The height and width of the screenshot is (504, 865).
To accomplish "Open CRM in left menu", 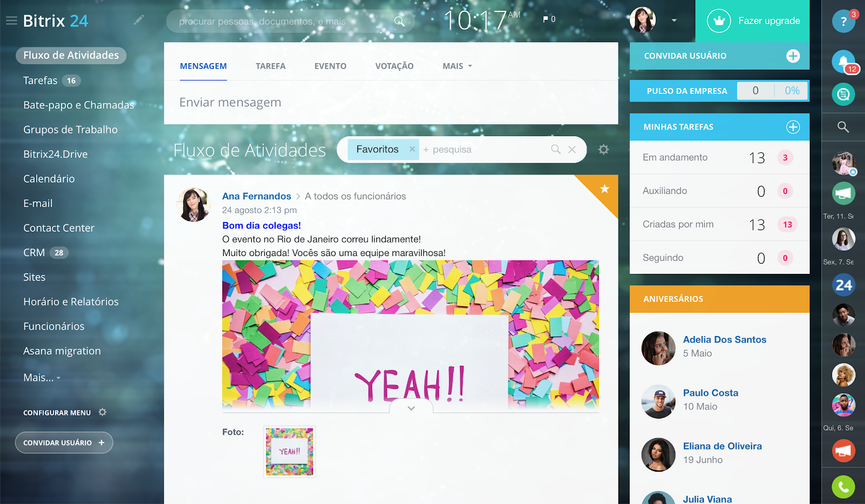I will click(34, 252).
